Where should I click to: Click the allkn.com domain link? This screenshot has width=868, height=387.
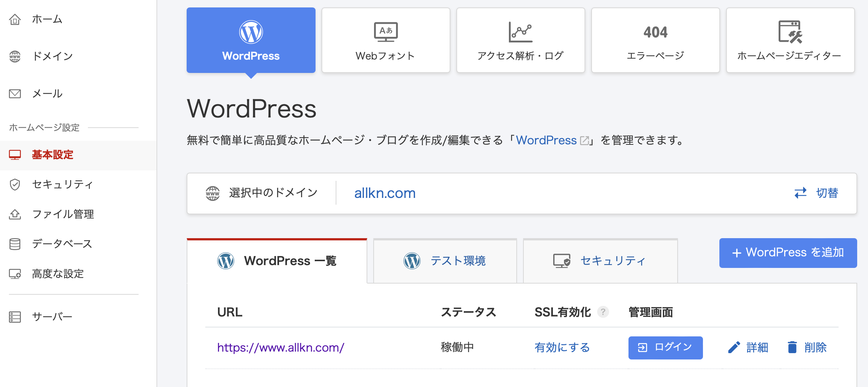(x=385, y=193)
